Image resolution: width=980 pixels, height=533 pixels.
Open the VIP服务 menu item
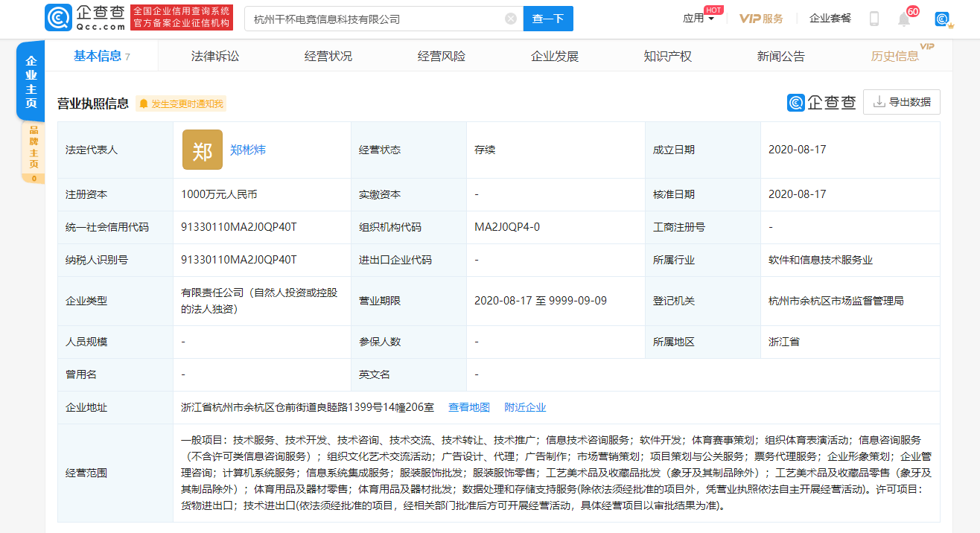click(761, 19)
